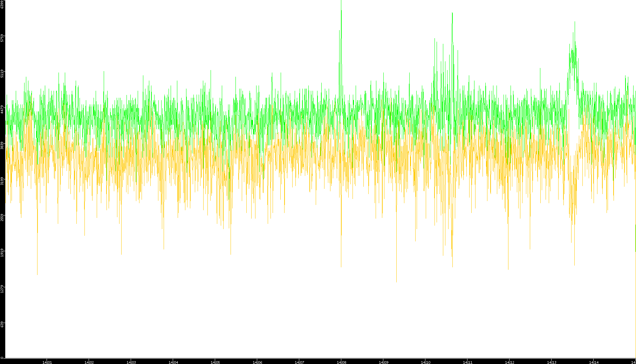Click the 14:09 time axis label
Image resolution: width=636 pixels, height=364 pixels.
tap(383, 362)
